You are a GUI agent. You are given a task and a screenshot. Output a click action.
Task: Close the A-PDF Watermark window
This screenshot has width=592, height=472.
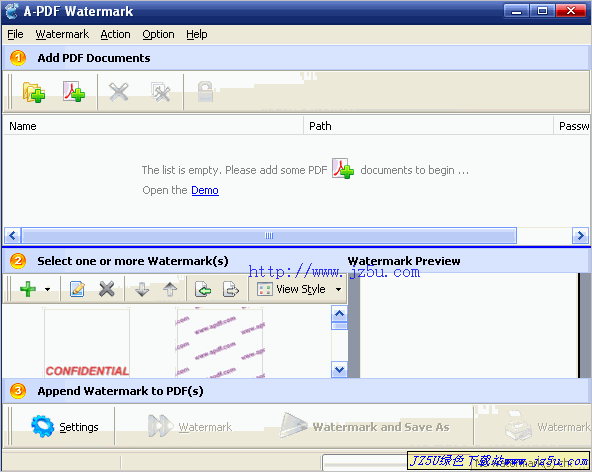(x=570, y=11)
